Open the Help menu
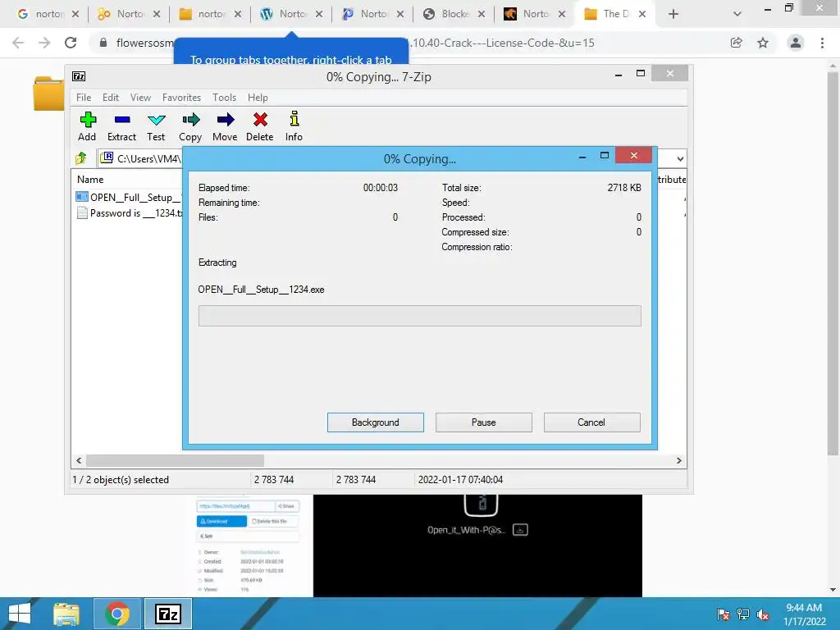The image size is (840, 630). pos(258,98)
